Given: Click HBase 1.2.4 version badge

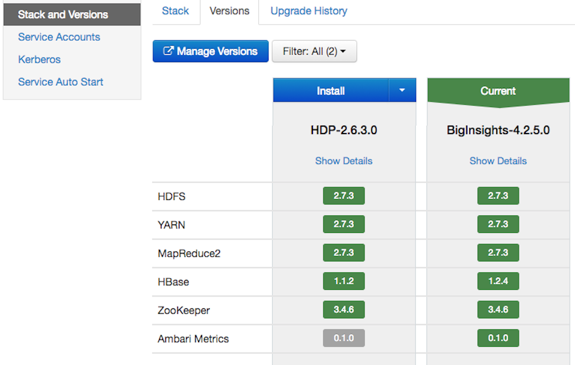Looking at the screenshot, I should (x=498, y=281).
